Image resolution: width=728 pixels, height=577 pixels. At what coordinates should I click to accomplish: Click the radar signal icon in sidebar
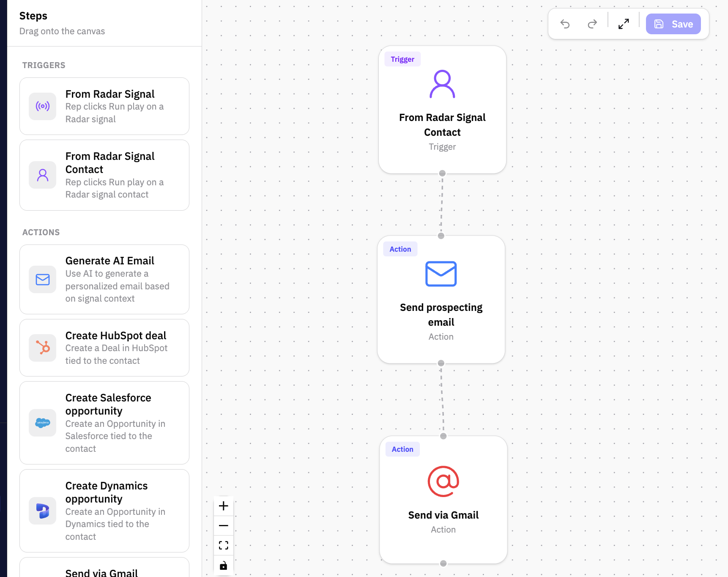tap(43, 106)
